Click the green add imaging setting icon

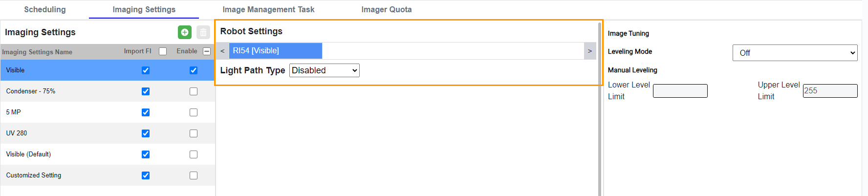coord(185,32)
